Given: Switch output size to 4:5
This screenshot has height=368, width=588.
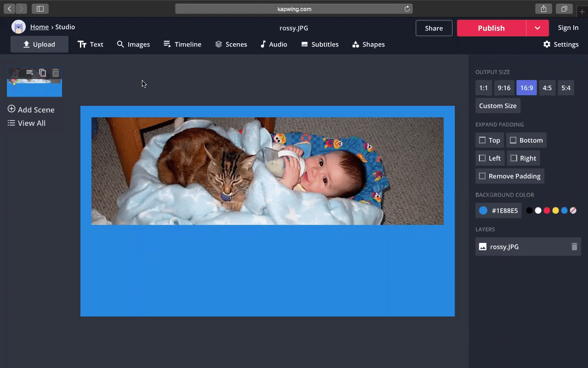Looking at the screenshot, I should click(x=547, y=88).
